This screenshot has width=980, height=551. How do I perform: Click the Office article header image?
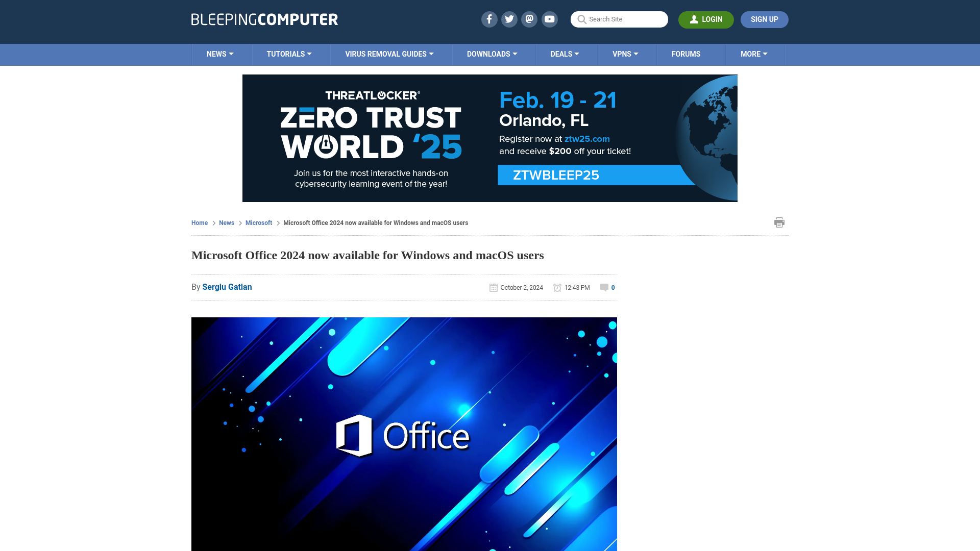tap(404, 434)
